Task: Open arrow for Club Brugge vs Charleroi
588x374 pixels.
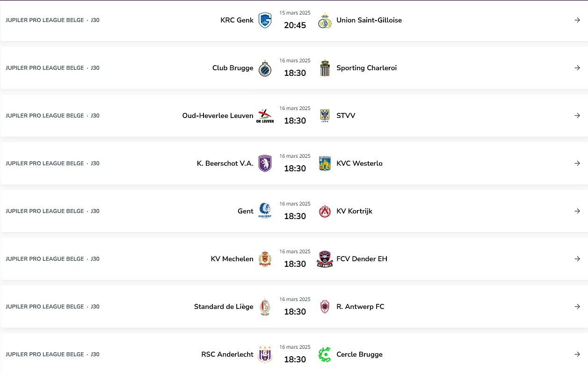Action: coord(577,68)
